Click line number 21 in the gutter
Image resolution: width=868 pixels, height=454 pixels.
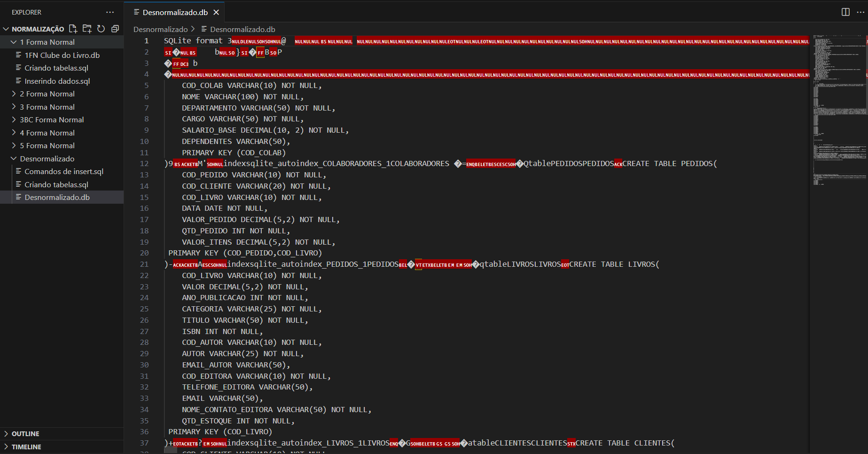[144, 264]
